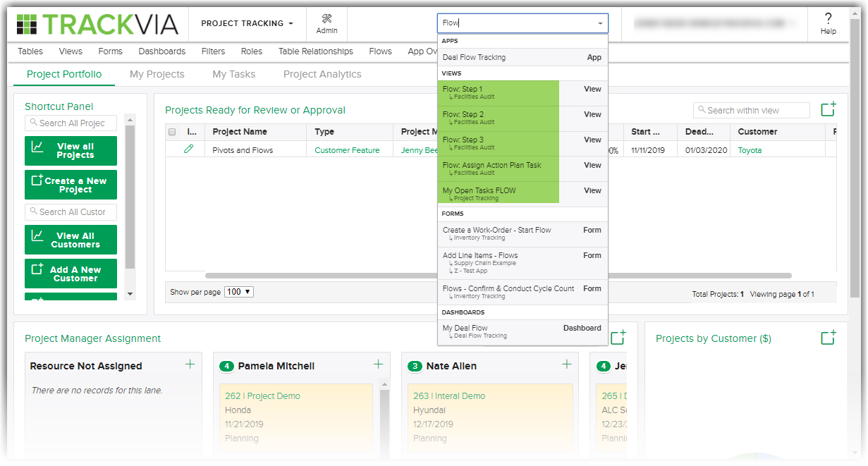Open the Project Tracking app dropdown

pyautogui.click(x=247, y=23)
